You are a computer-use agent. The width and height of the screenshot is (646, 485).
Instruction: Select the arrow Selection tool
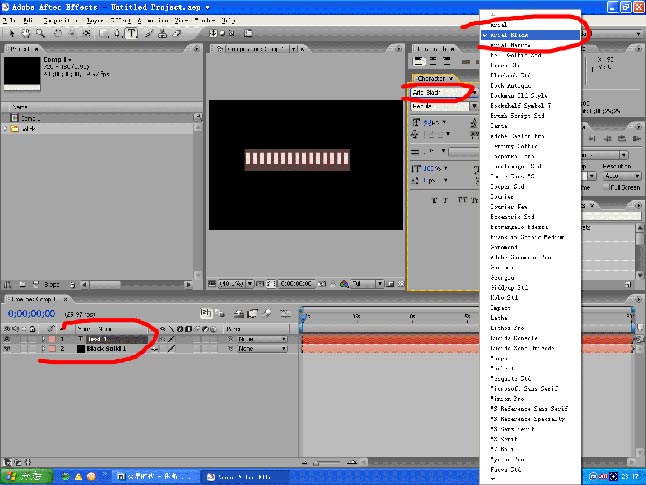(12, 33)
